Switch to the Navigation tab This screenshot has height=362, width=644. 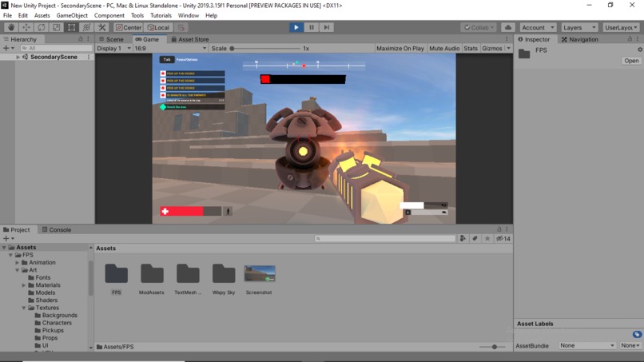pos(579,39)
